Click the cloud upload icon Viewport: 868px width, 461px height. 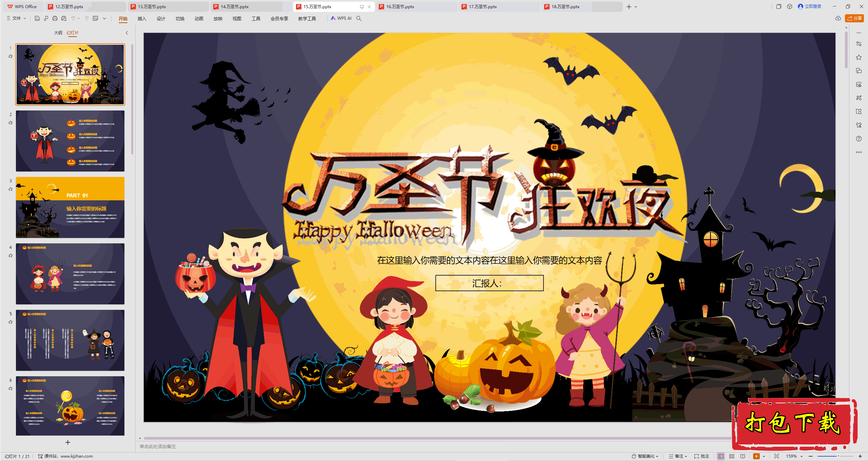[838, 18]
